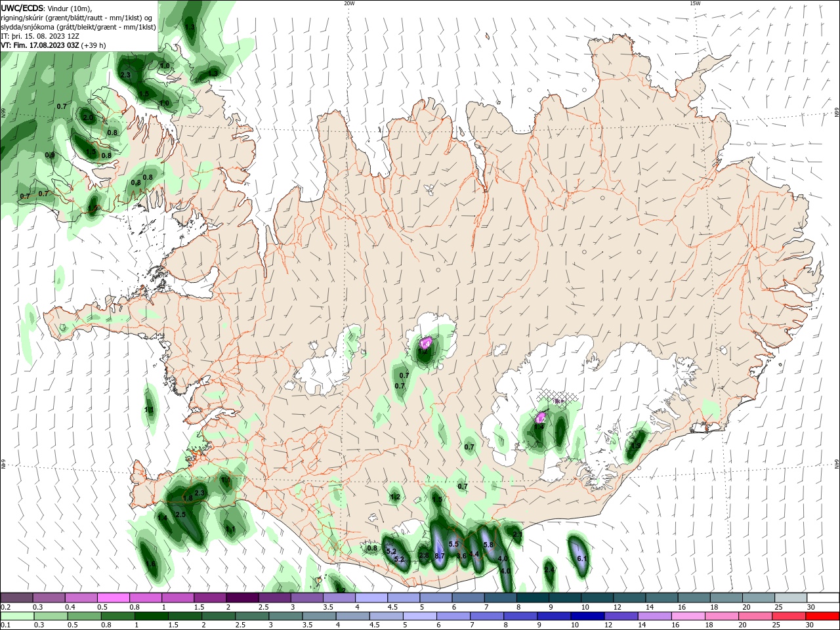Click the 2.5 precipitation value

pos(181,514)
